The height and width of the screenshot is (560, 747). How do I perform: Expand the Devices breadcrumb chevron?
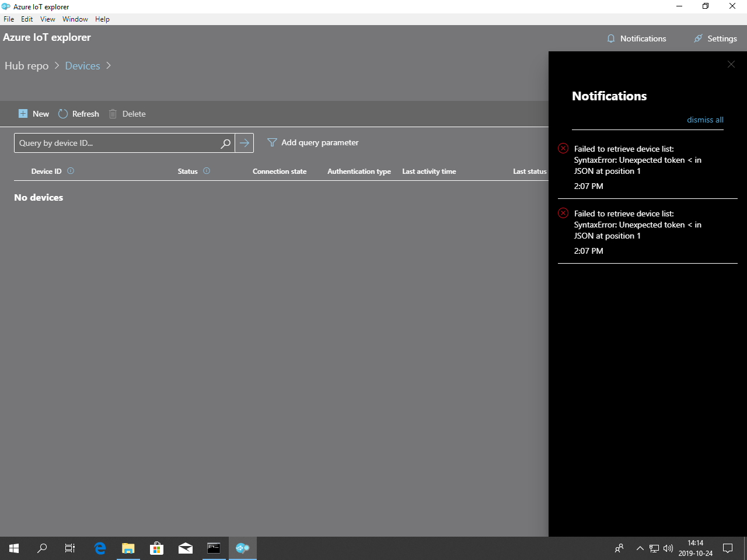click(108, 66)
